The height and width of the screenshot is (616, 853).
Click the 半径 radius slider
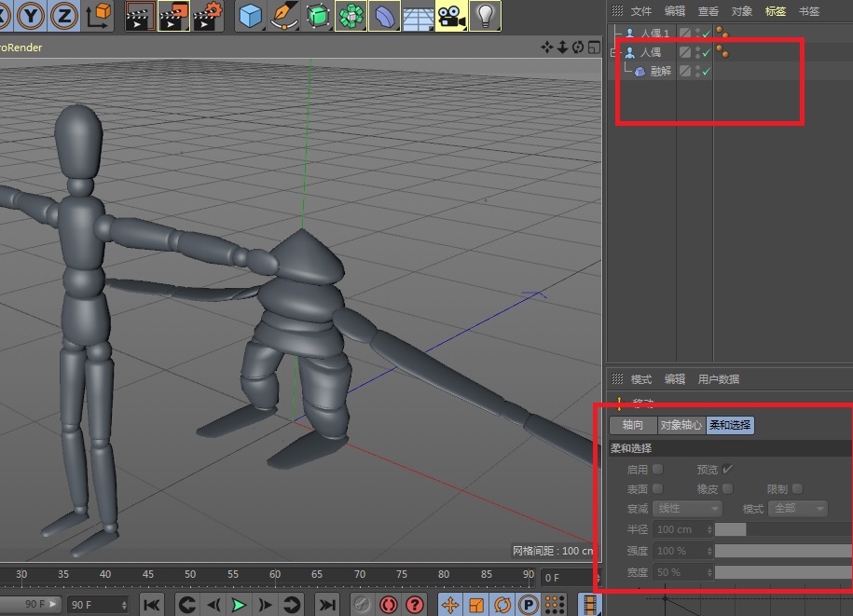pyautogui.click(x=784, y=529)
